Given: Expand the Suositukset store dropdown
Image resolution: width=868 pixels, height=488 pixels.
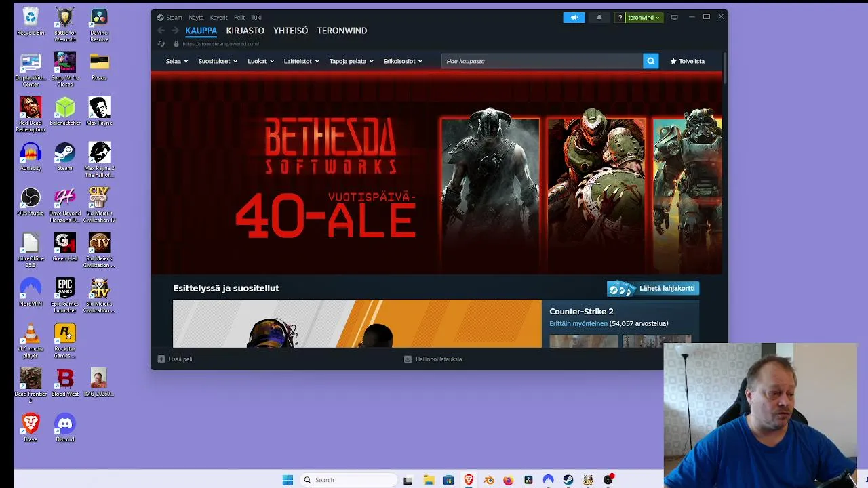Looking at the screenshot, I should 218,61.
